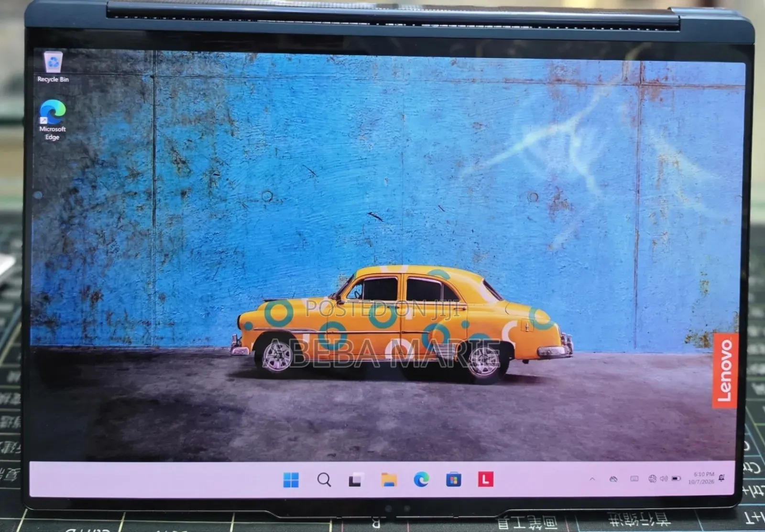Open the red Lenovo app in taskbar
765x532 pixels.
[x=485, y=479]
